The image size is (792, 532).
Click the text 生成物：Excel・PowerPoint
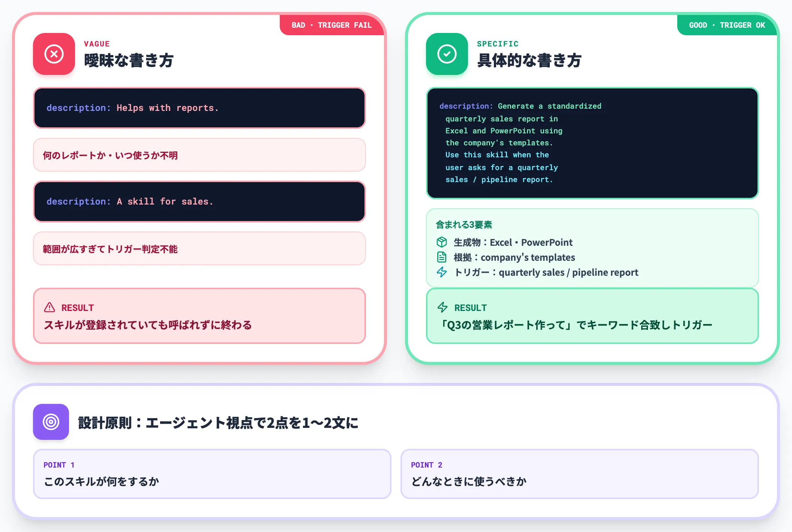[513, 242]
